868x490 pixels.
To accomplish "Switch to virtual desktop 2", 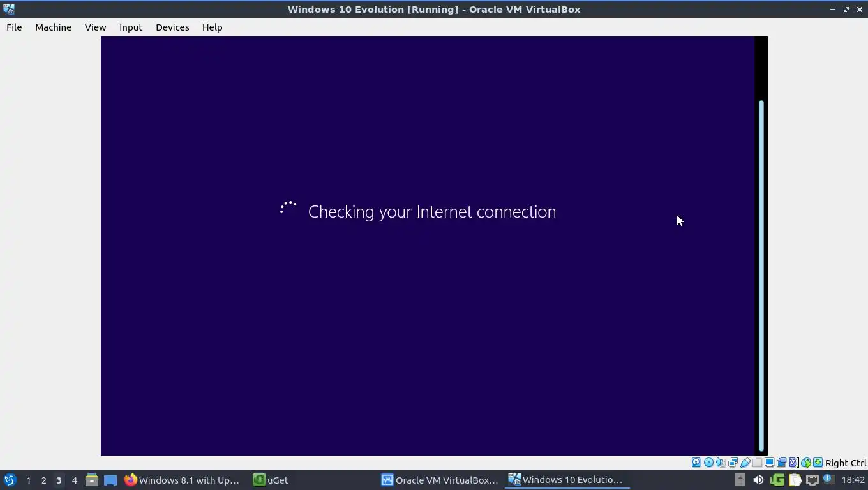I will (43, 480).
